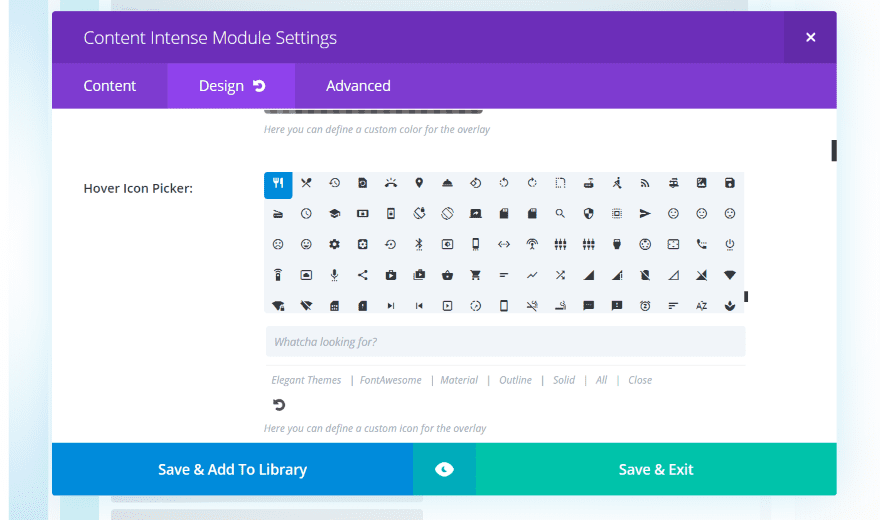Choose the shopping cart icon
880x520 pixels.
pyautogui.click(x=476, y=275)
